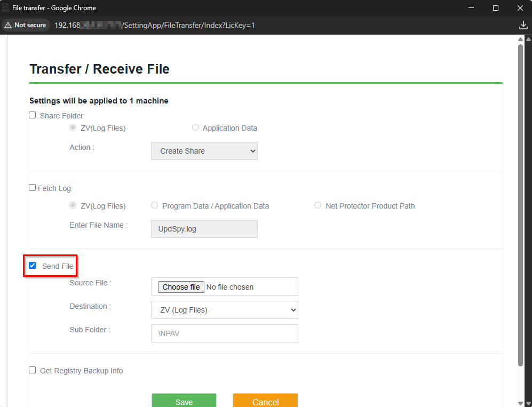Select Program Data / Application Data radio
Viewport: 532px width, 407px height.
pos(155,205)
